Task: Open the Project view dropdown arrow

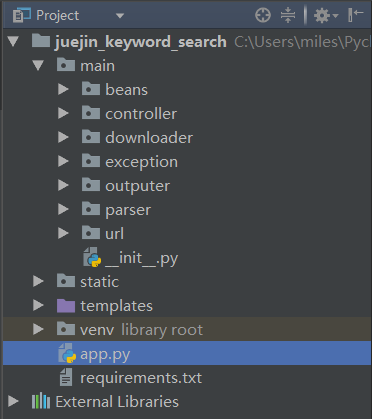Action: coord(120,16)
